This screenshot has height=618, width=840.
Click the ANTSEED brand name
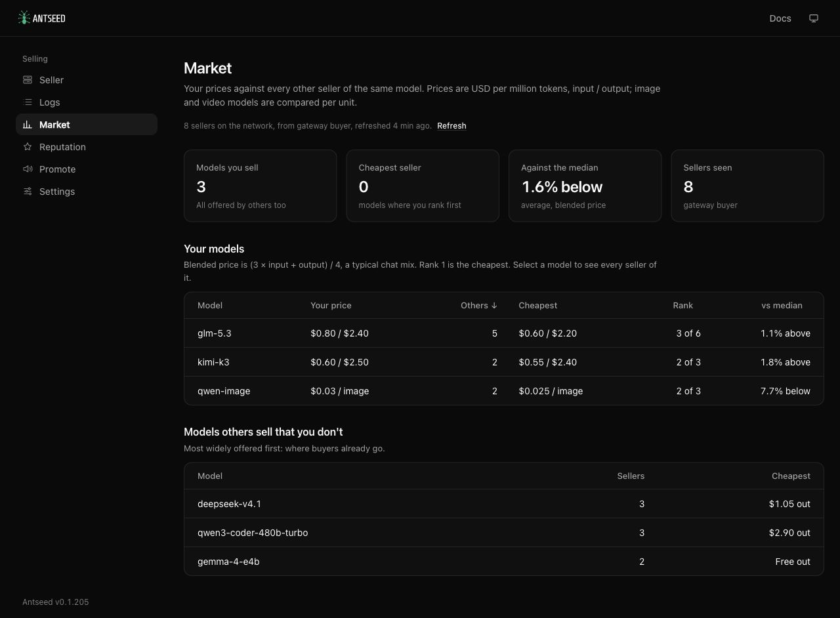[49, 18]
